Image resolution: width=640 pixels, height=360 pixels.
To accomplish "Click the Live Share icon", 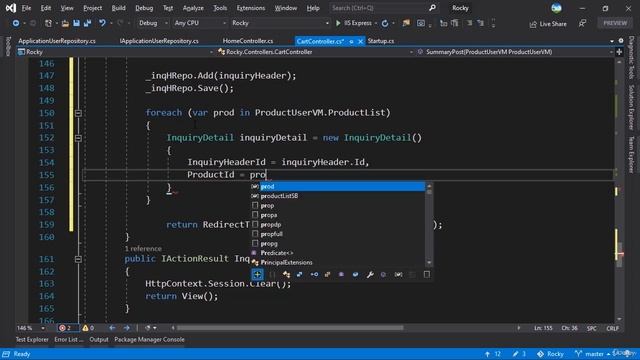I will [533, 24].
